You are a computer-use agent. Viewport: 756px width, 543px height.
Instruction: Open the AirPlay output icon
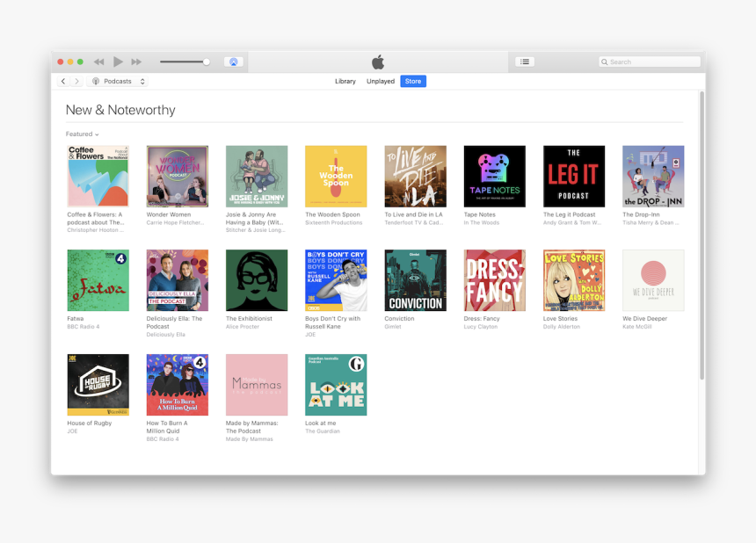pyautogui.click(x=233, y=62)
